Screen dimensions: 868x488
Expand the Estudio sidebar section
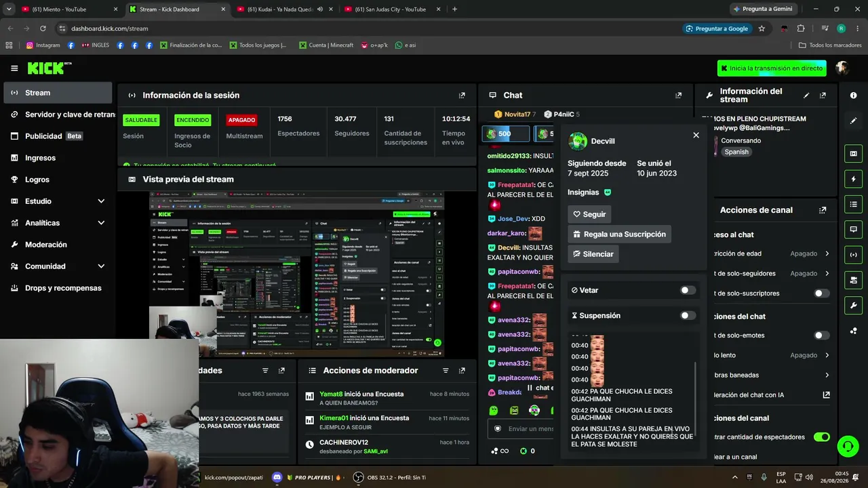coord(101,201)
